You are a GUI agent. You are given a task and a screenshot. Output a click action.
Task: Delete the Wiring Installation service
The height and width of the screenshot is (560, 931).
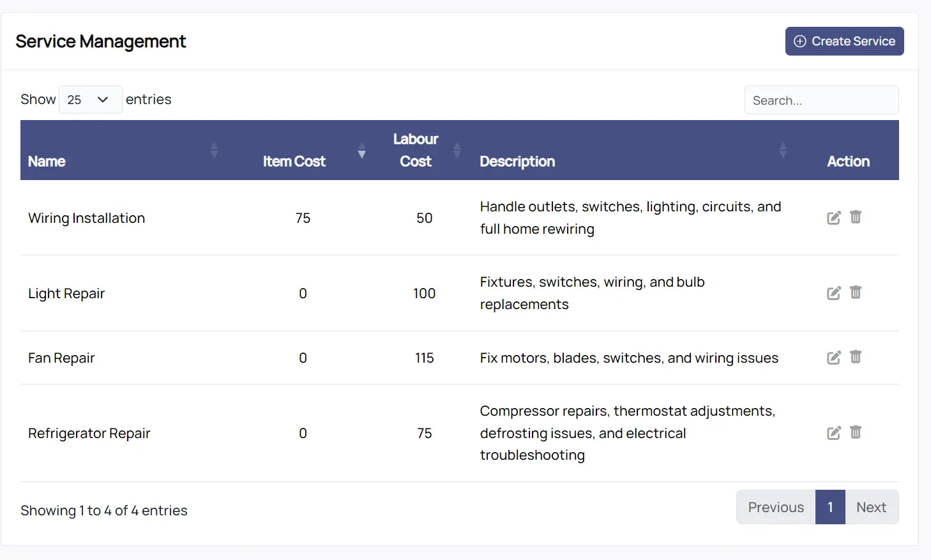tap(856, 217)
